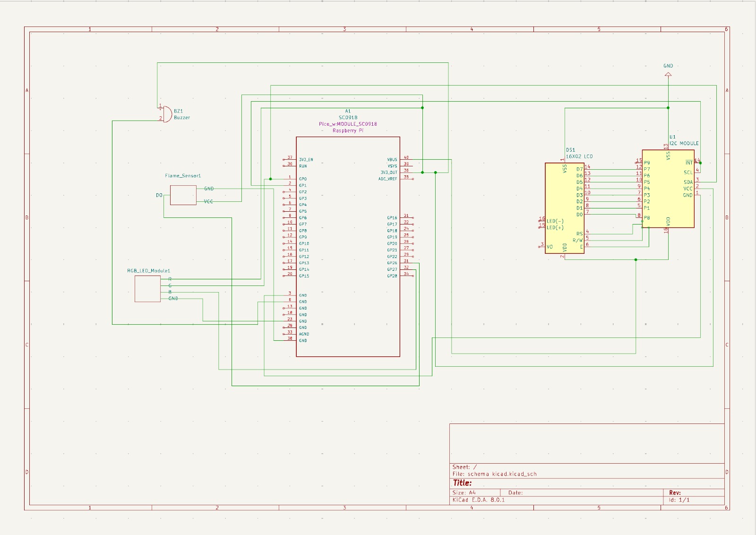Screen dimensions: 756x535
Task: Click the I2C module 'SDA' pin label
Action: [x=688, y=182]
